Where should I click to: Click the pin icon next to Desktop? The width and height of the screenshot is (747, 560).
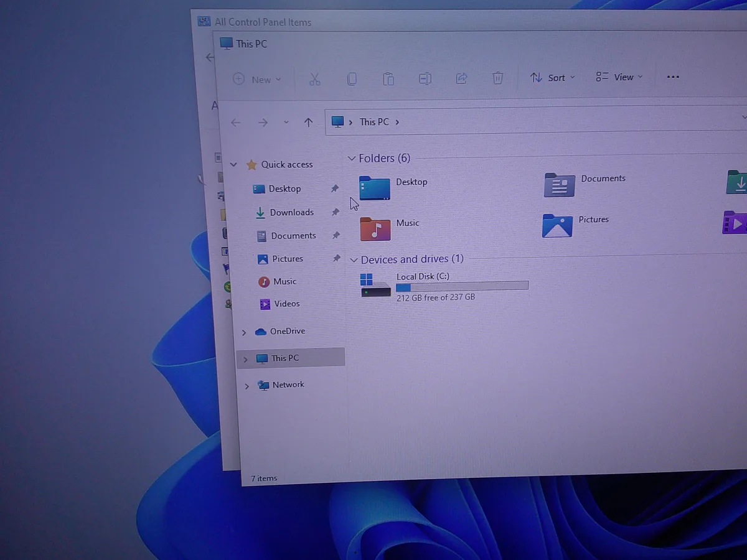tap(335, 189)
